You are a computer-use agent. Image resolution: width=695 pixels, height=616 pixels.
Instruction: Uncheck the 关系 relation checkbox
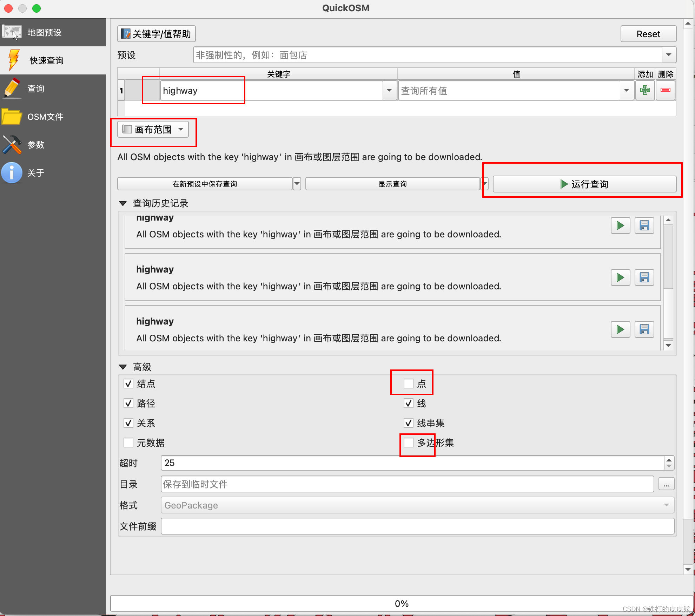128,423
